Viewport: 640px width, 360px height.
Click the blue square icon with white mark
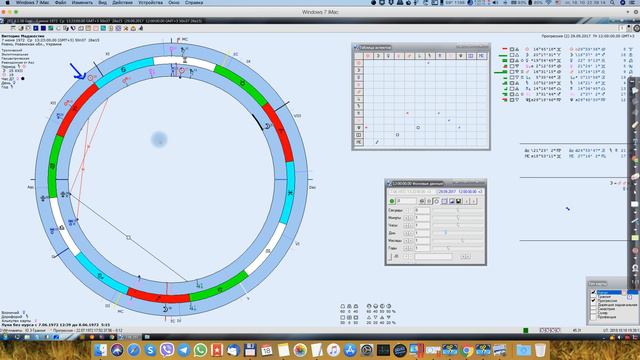36,28
